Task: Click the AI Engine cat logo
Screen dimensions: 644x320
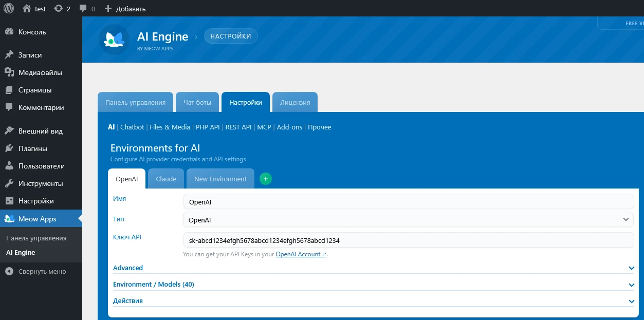Action: coord(114,40)
